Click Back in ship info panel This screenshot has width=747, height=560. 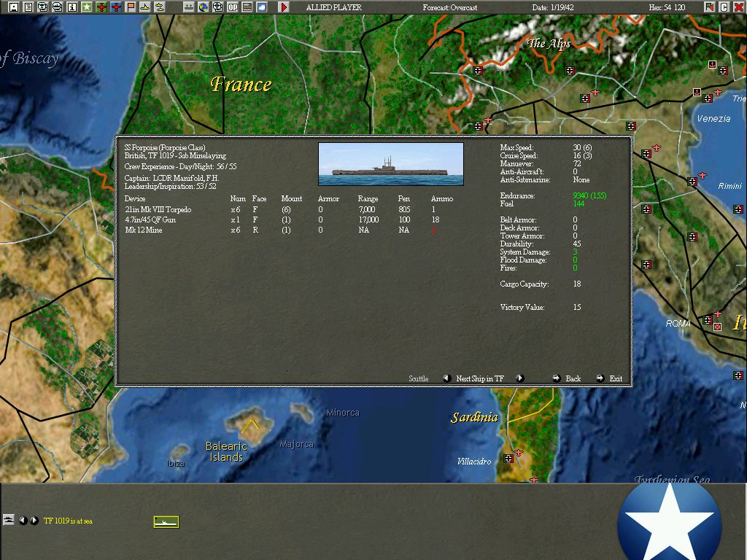pos(573,378)
